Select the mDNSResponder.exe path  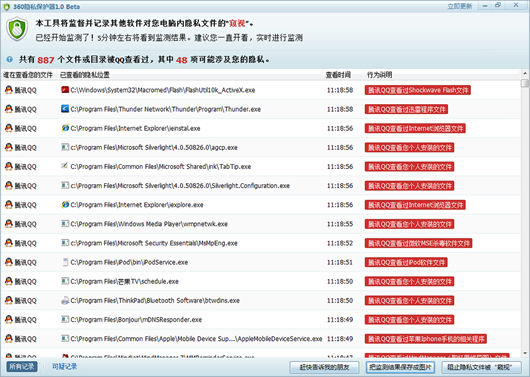point(136,320)
